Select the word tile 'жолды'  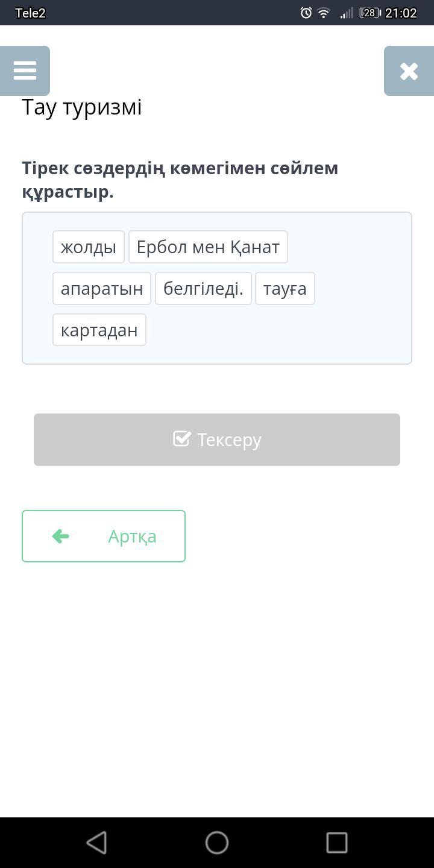(x=89, y=247)
